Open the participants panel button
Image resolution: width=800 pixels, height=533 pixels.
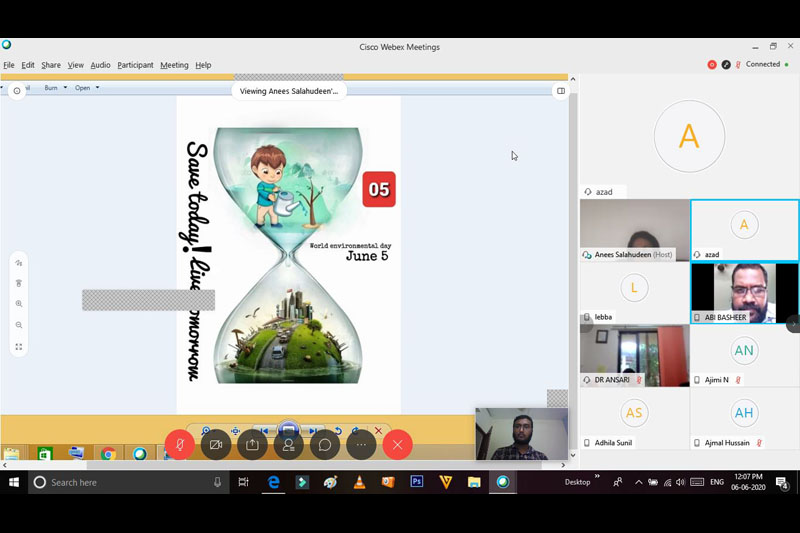coord(288,445)
